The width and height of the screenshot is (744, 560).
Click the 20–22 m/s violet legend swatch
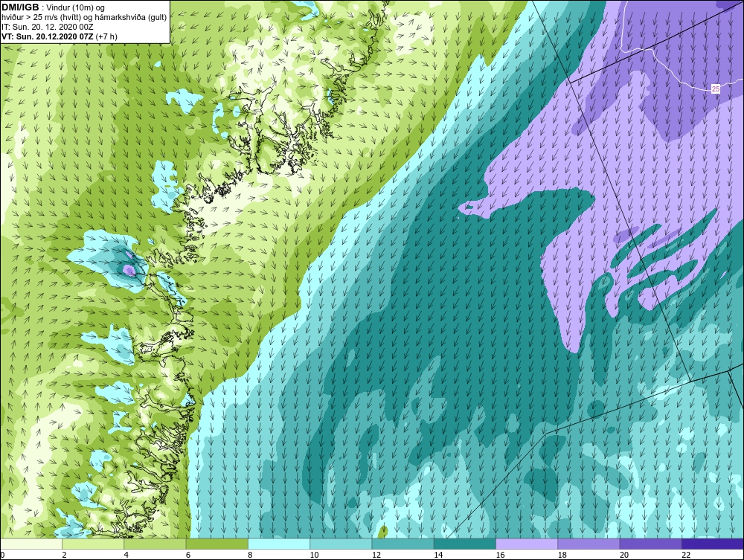coord(650,544)
